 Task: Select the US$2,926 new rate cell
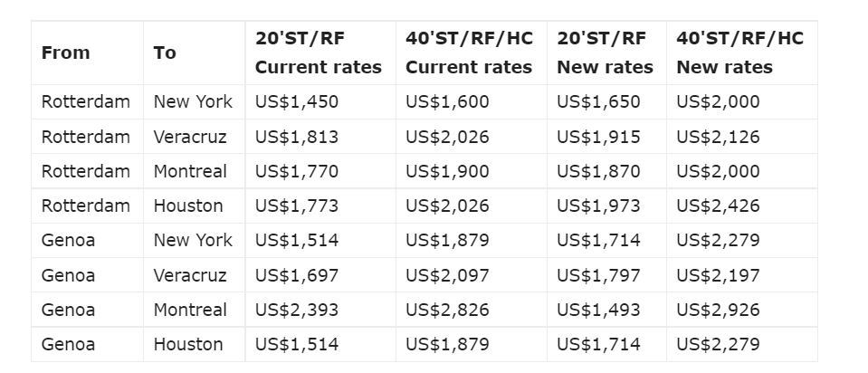tap(718, 310)
